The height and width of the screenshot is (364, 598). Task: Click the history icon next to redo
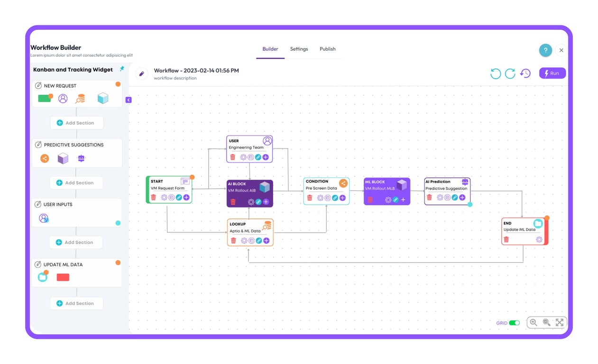point(525,73)
